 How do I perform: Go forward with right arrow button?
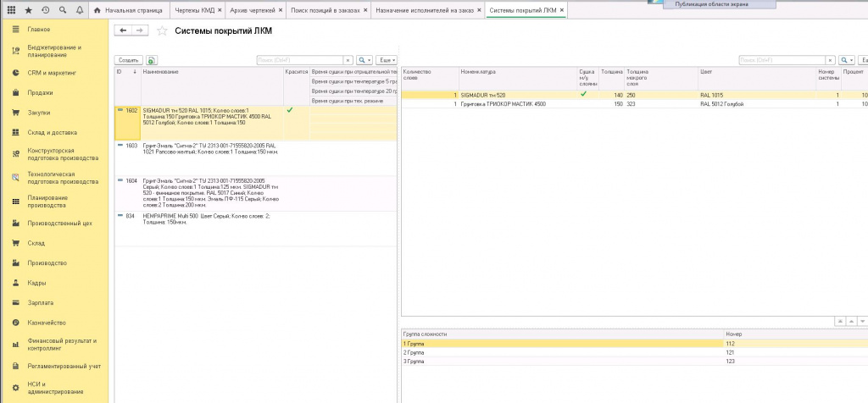tap(140, 31)
